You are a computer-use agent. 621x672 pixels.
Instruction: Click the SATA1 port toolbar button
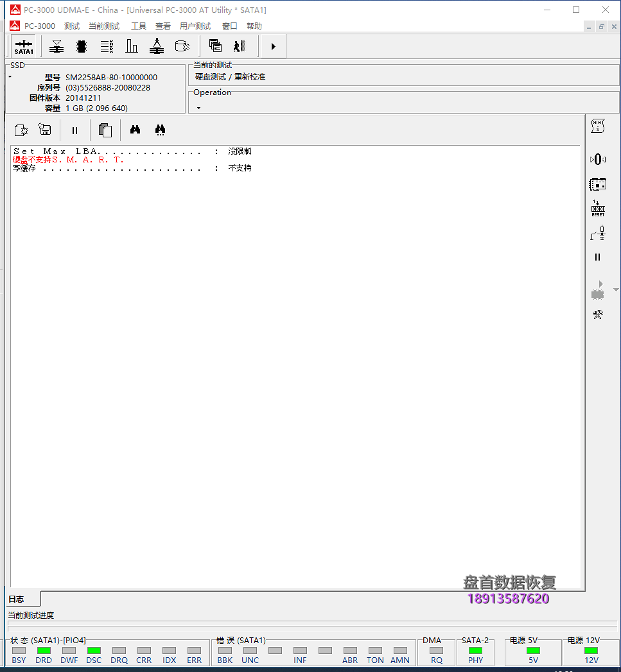pos(24,47)
